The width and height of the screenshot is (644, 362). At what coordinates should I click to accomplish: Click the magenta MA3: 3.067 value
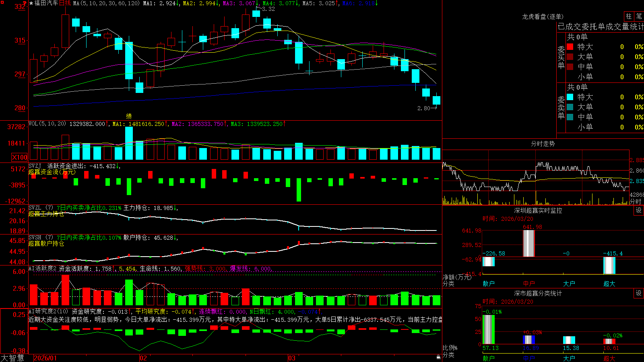click(241, 3)
